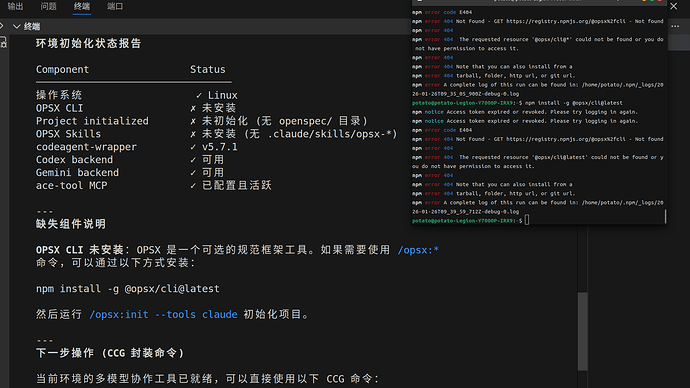Screen dimensions: 690x388
Task: Click the '26-01-26T09_35_05_908Z-debug-0.log' line
Action: pos(466,94)
